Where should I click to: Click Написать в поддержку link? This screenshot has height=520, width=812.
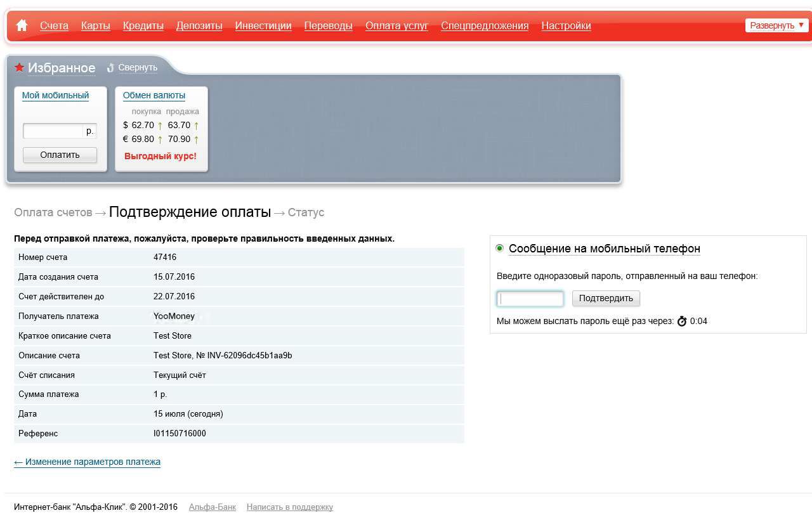tap(290, 507)
